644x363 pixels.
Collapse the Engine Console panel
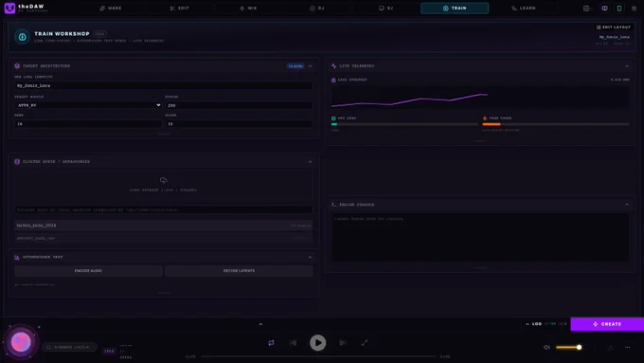(x=627, y=205)
